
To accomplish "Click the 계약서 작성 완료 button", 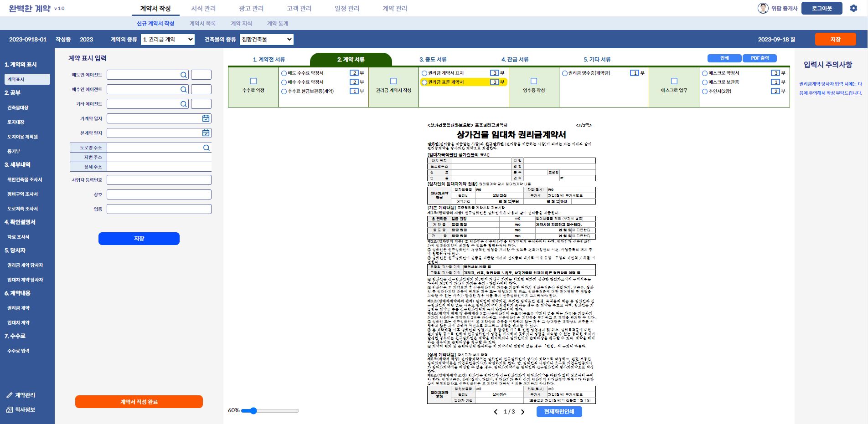I will [x=139, y=402].
